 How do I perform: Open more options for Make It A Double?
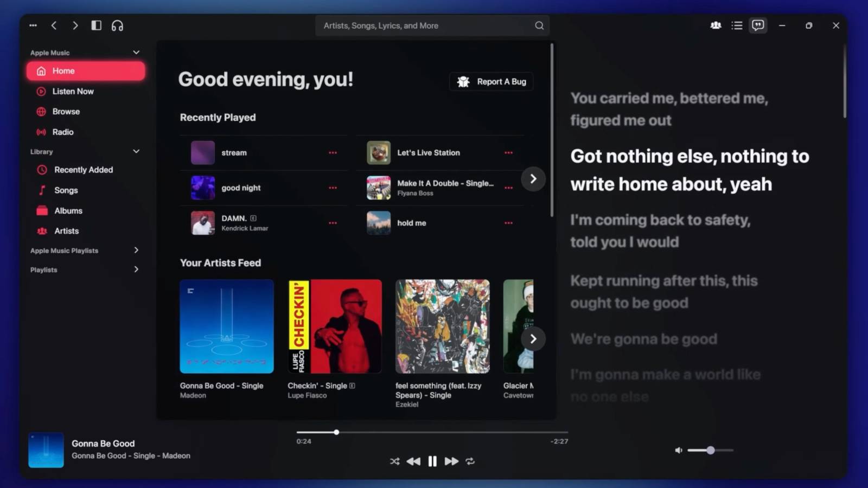coord(508,188)
